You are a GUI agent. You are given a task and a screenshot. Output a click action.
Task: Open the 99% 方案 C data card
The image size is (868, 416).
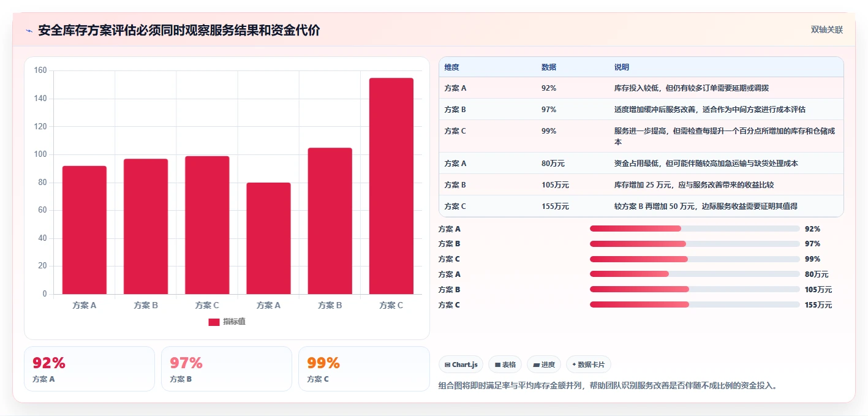click(x=364, y=369)
